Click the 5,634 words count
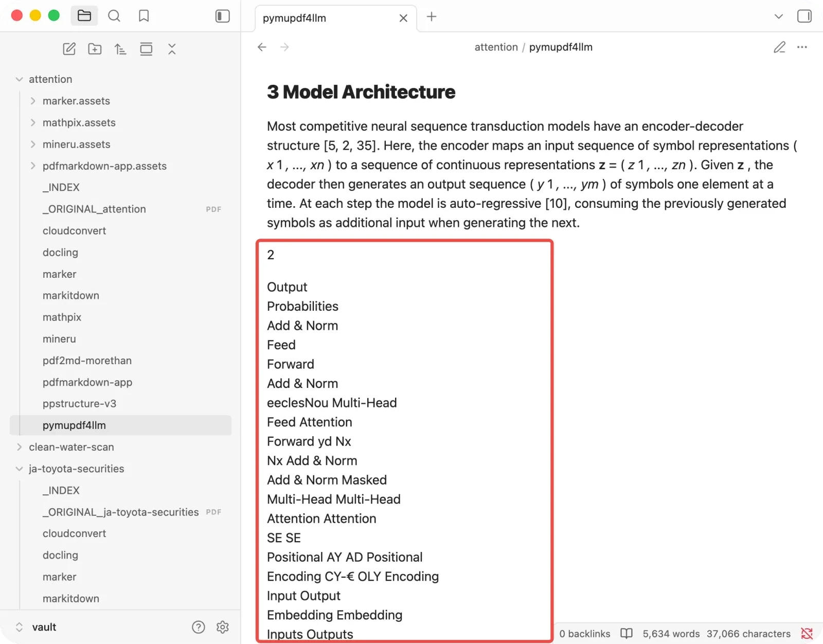 click(x=671, y=634)
